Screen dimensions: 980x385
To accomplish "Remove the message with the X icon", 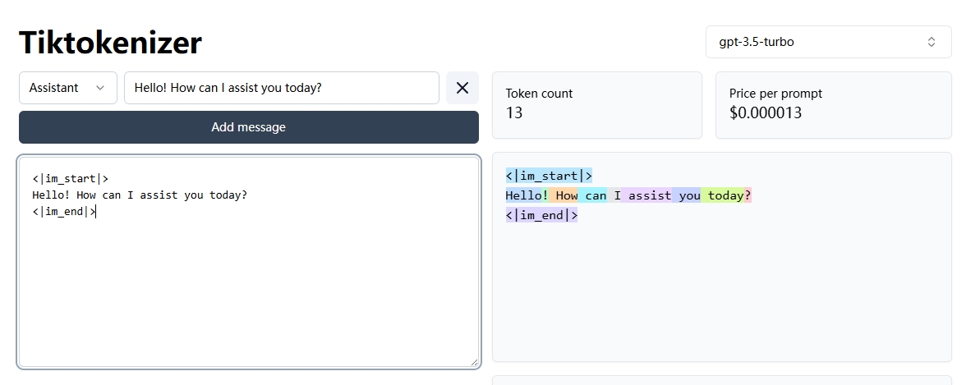I will click(x=462, y=88).
